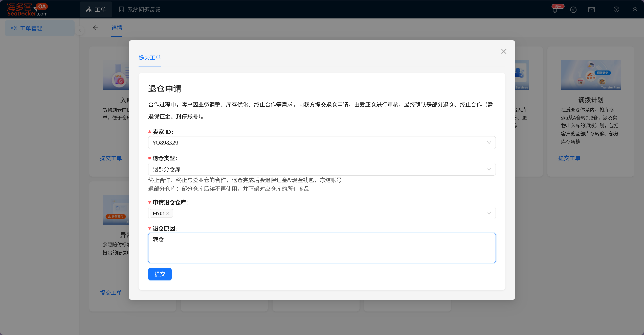Open the checkmark tasks icon
The height and width of the screenshot is (335, 644).
click(x=573, y=10)
